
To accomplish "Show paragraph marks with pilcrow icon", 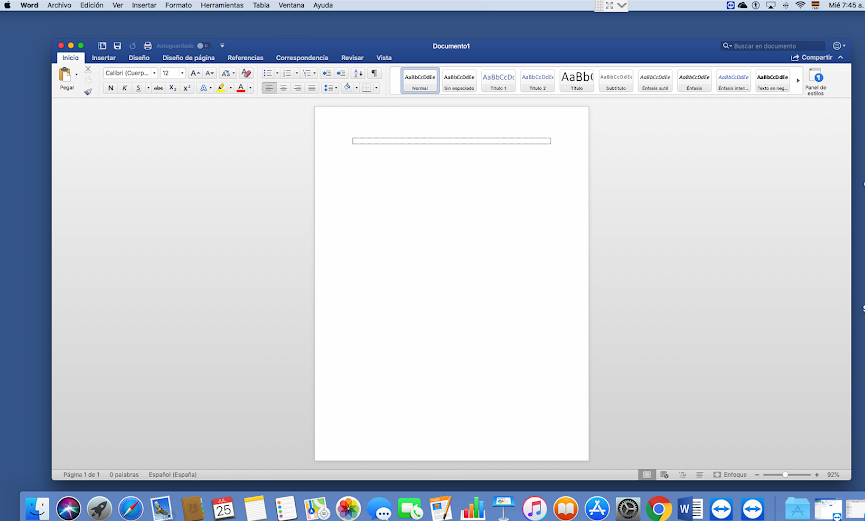I will coord(375,73).
